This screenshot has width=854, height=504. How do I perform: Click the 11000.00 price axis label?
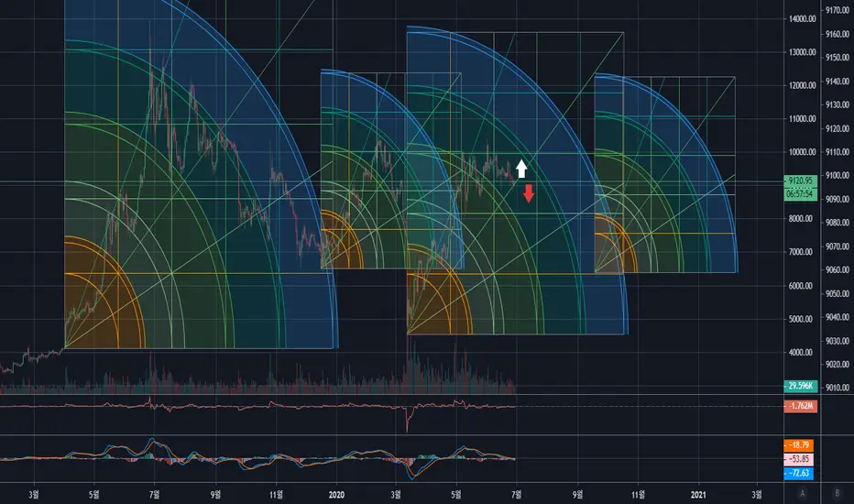(x=803, y=119)
